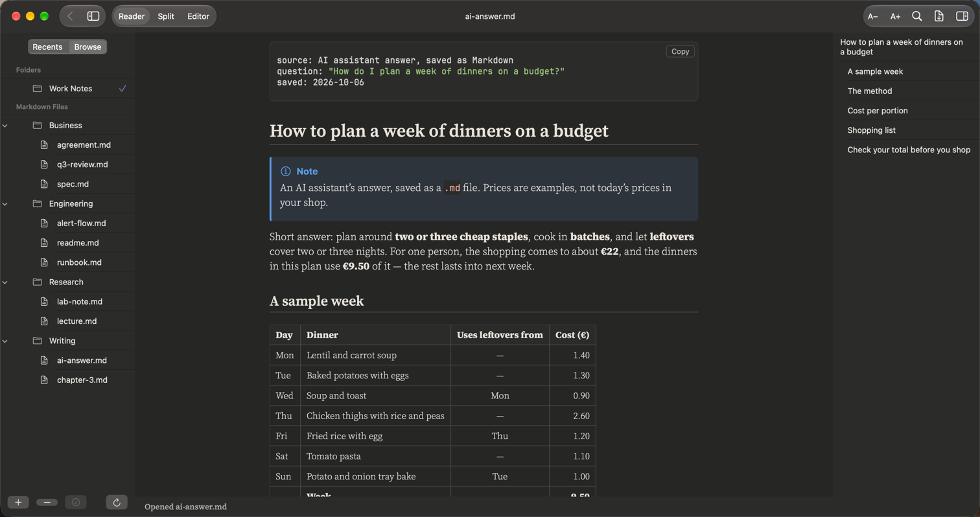980x517 pixels.
Task: Click the 'Chicken thighs with rice and peas' cell
Action: [375, 416]
